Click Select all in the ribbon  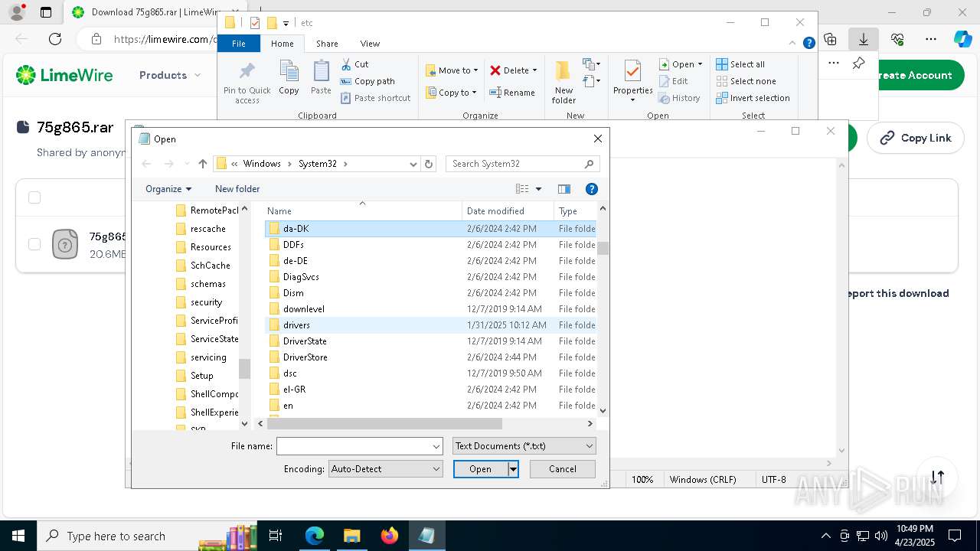740,64
